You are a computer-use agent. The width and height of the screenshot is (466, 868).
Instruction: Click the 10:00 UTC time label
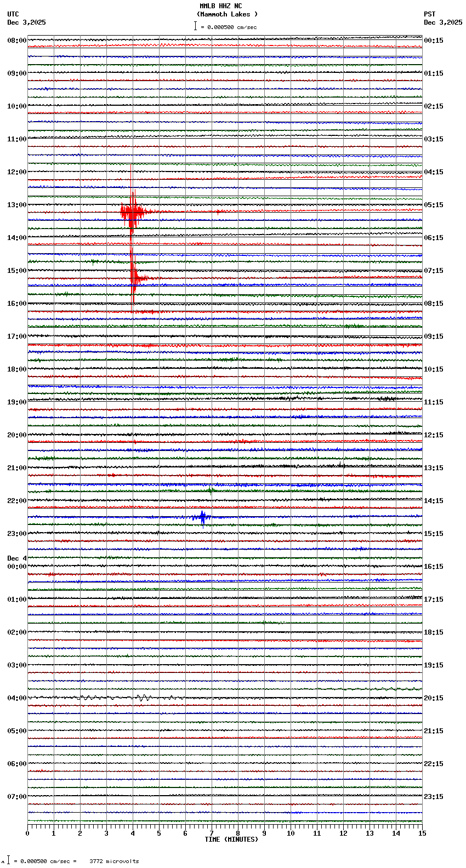[16, 106]
